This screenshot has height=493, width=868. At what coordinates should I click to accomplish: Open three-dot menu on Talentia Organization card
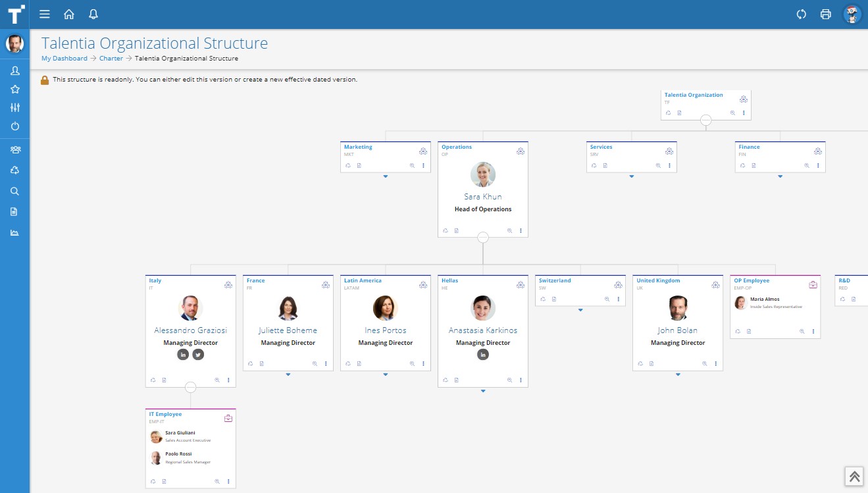(744, 113)
